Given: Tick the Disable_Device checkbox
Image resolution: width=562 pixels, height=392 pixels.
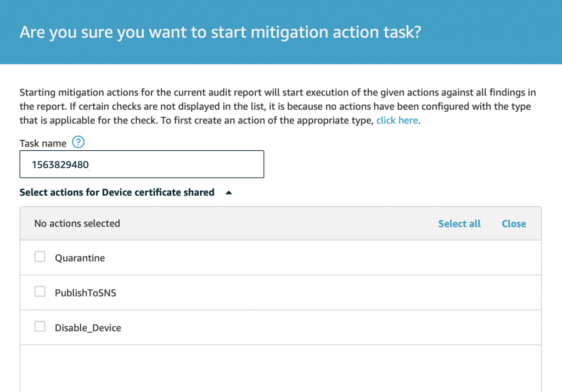Looking at the screenshot, I should (x=40, y=327).
